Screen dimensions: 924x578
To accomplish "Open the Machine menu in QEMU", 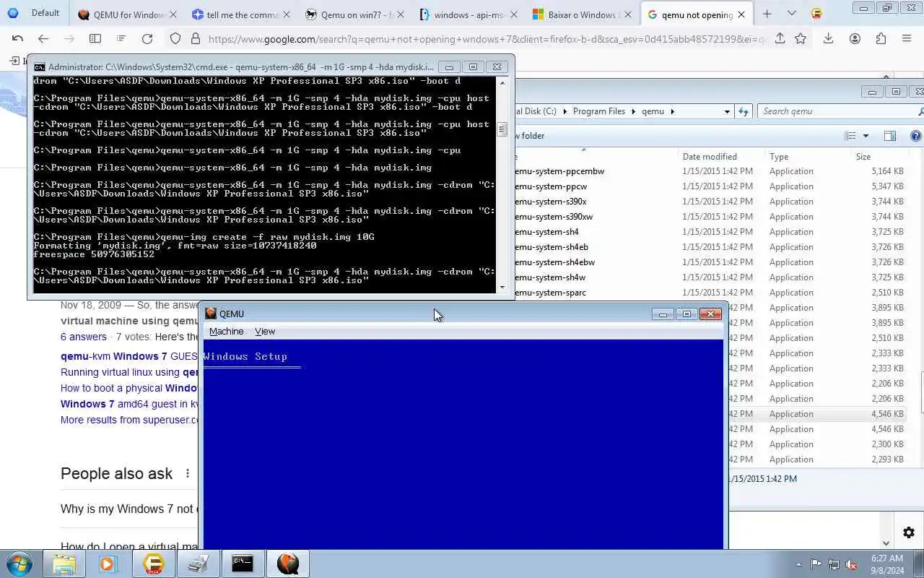I will (226, 331).
